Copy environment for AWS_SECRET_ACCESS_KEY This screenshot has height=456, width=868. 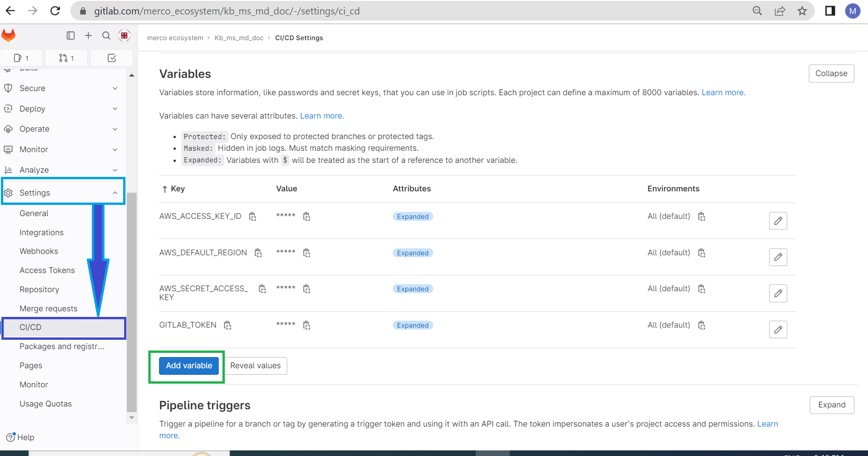(701, 289)
